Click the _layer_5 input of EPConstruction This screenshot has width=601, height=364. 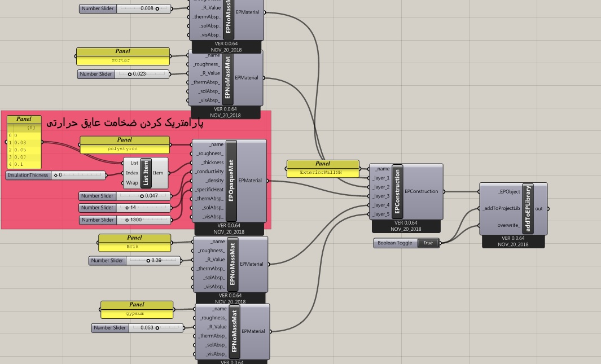[x=381, y=214]
